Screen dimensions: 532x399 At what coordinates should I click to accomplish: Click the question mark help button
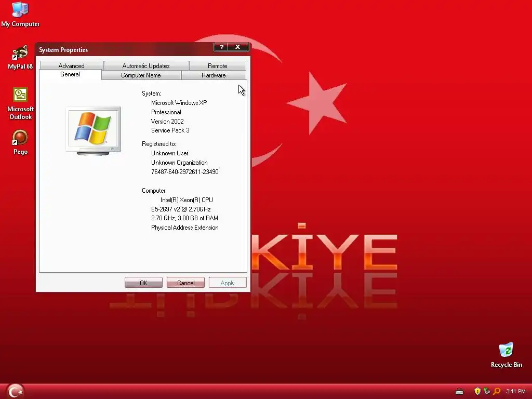click(x=222, y=47)
